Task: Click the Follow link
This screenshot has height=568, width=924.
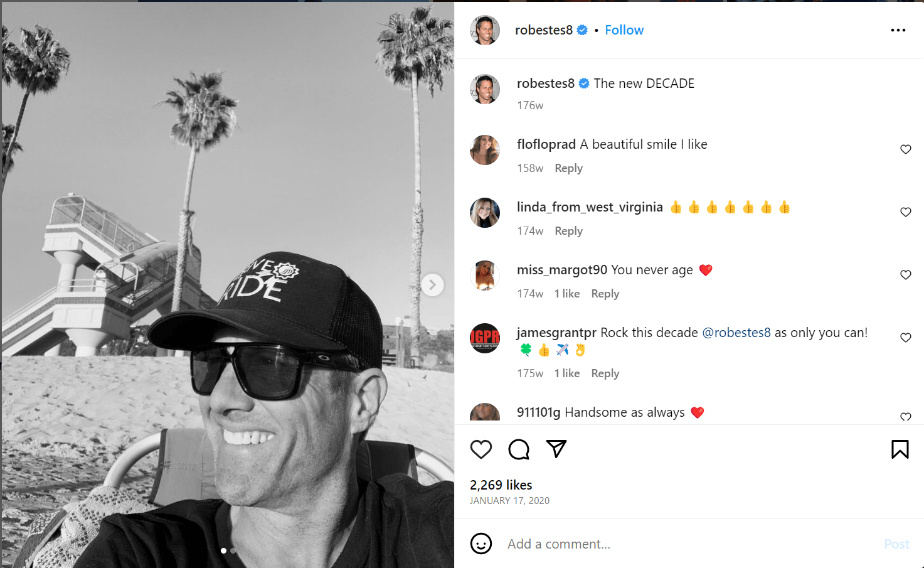Action: (624, 29)
